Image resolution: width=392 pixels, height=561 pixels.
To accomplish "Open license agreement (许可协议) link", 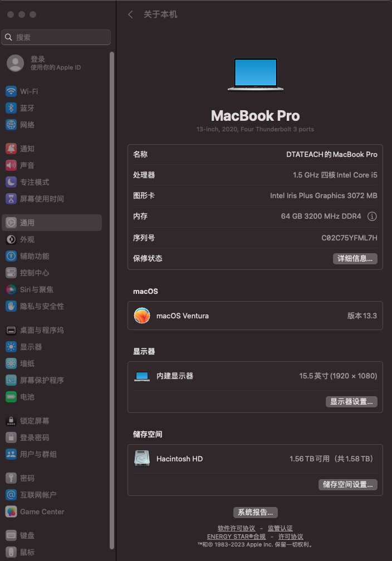I will pyautogui.click(x=291, y=537).
